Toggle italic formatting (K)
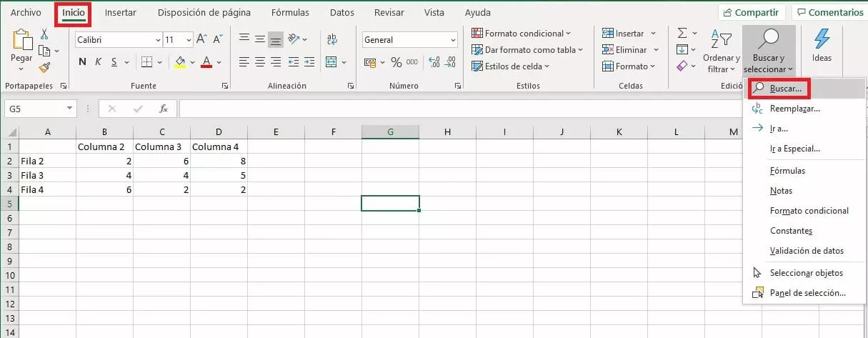The width and height of the screenshot is (868, 338). tap(99, 62)
